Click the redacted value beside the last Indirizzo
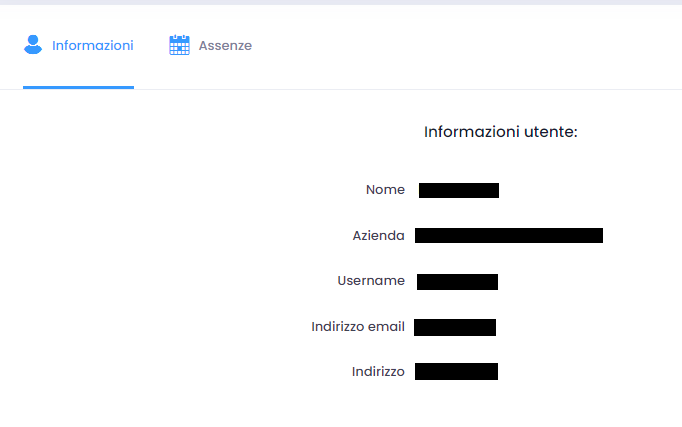 (x=456, y=372)
